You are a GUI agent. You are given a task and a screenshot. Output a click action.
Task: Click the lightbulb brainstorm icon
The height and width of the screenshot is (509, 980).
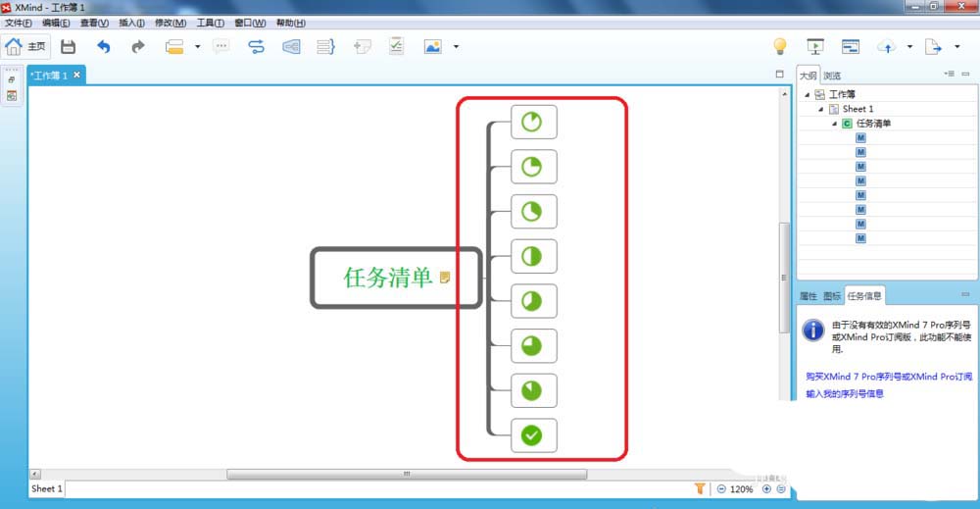780,46
